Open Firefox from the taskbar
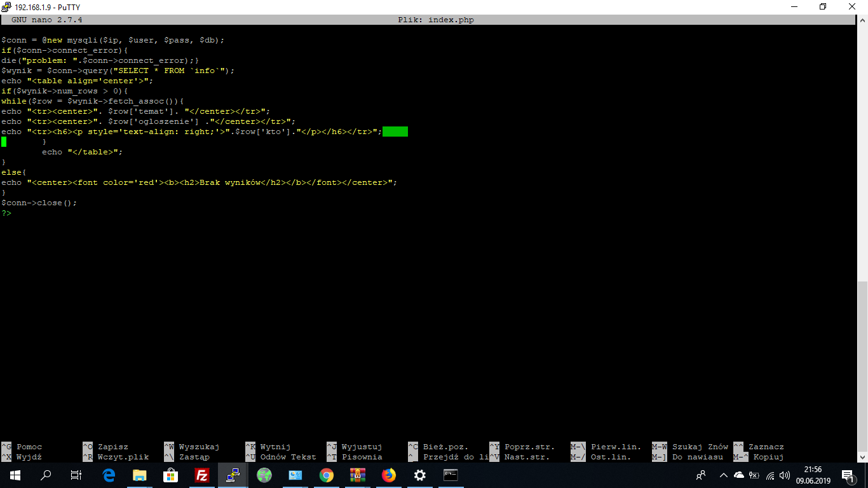This screenshot has width=868, height=488. click(x=388, y=475)
